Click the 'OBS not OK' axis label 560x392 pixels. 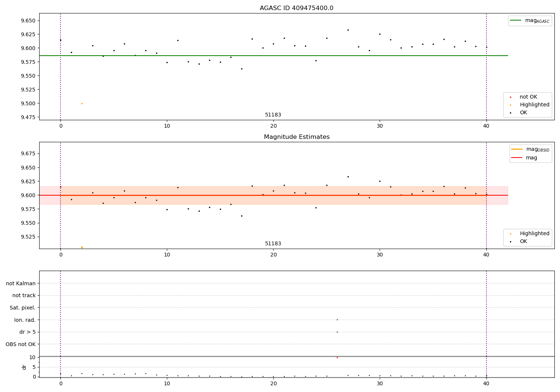click(x=21, y=344)
